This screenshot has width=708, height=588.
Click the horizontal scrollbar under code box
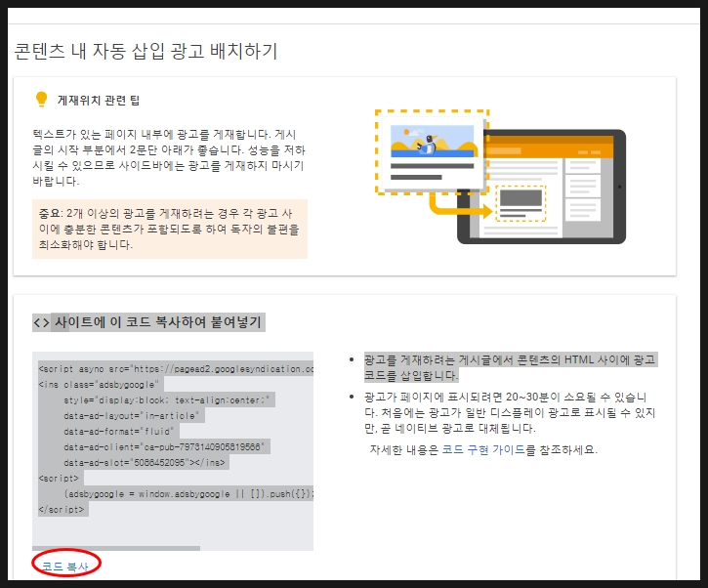coord(116,548)
